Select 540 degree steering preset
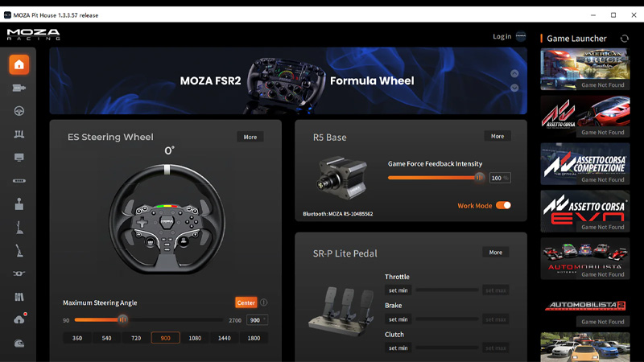Image resolution: width=644 pixels, height=362 pixels. (x=106, y=338)
